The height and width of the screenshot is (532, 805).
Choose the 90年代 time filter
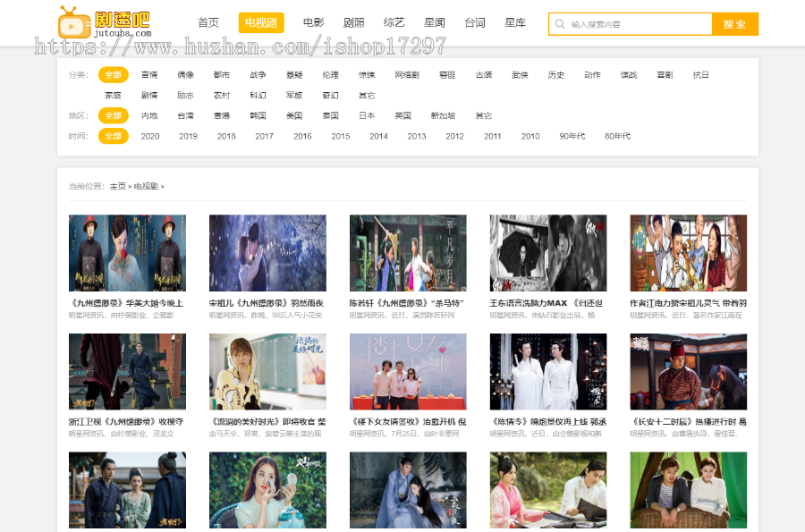click(x=572, y=136)
